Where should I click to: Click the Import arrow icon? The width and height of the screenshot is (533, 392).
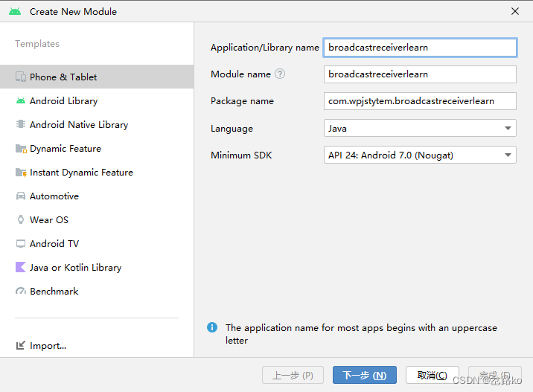point(21,345)
